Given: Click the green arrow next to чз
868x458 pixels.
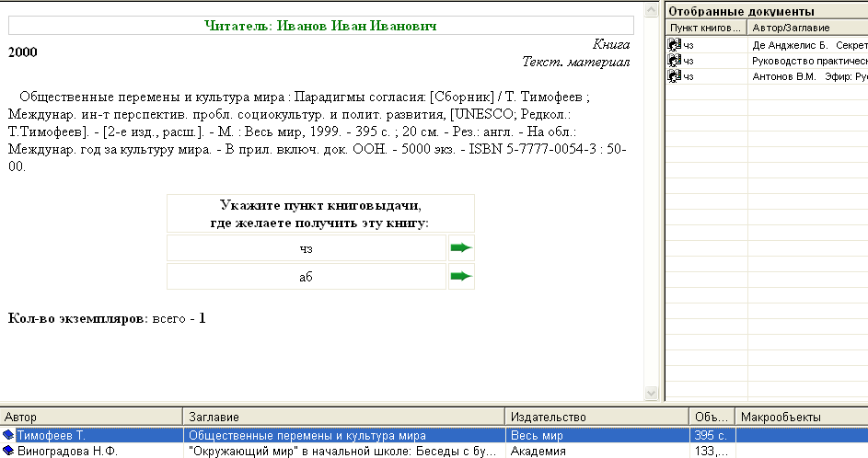Looking at the screenshot, I should (460, 247).
